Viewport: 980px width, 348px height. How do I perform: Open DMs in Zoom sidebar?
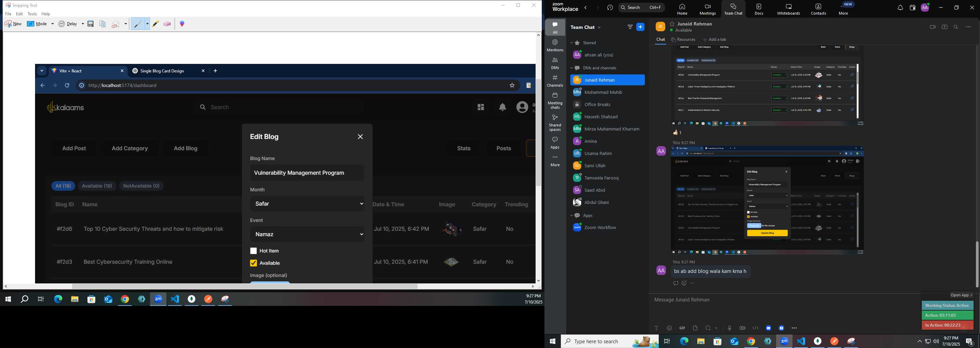pos(555,63)
